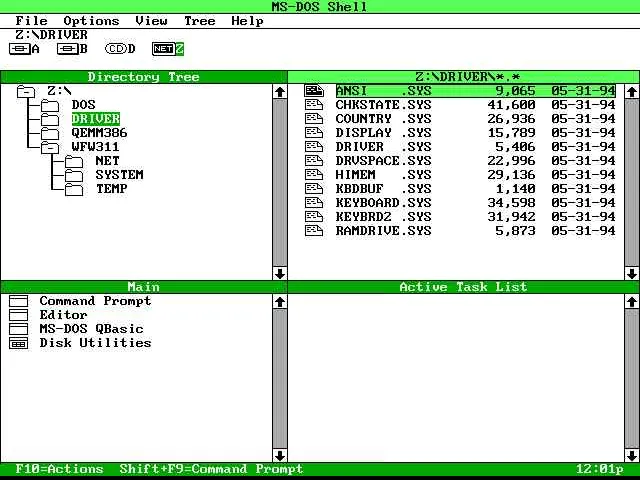The width and height of the screenshot is (640, 480).
Task: Open the Options menu
Action: (91, 21)
